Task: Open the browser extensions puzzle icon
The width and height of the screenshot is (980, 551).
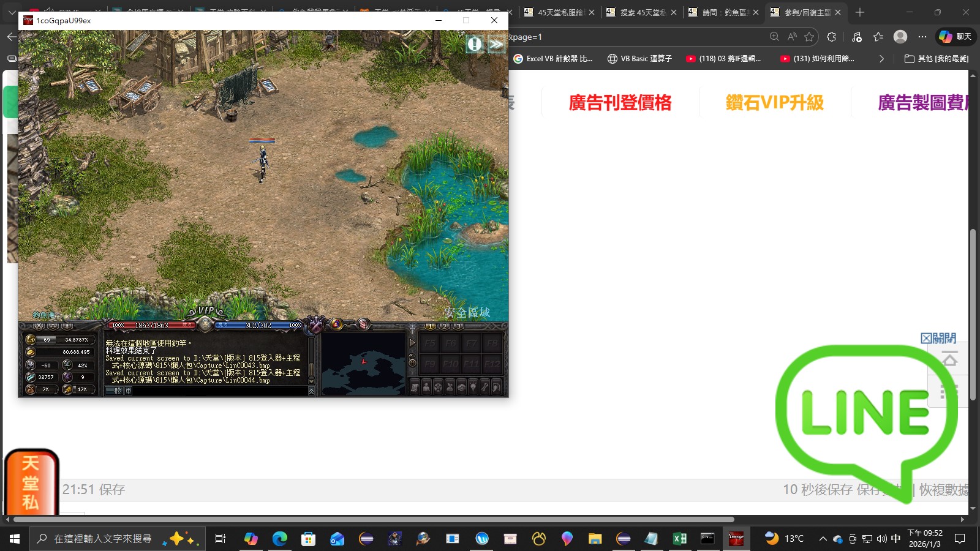Action: pos(831,37)
